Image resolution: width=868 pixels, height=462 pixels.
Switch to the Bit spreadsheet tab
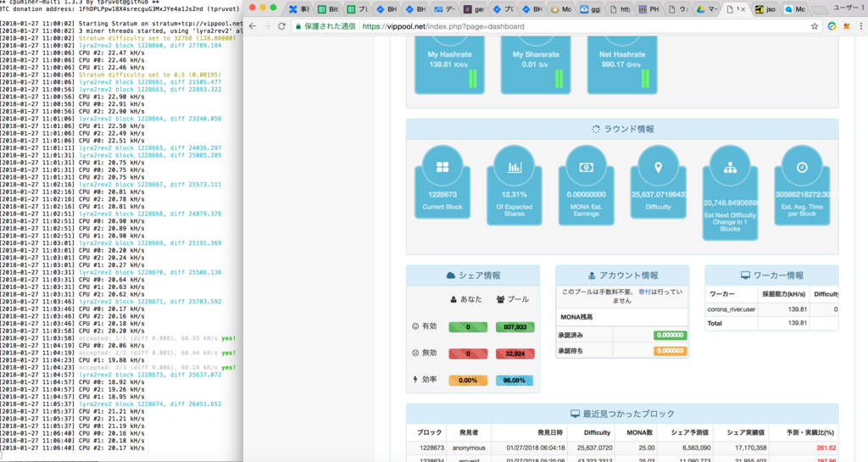click(x=329, y=9)
